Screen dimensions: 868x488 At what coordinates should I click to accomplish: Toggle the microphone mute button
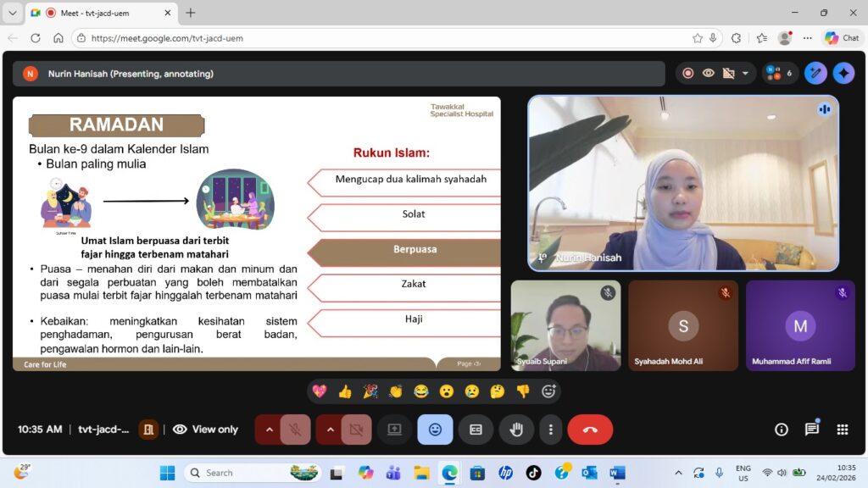295,430
